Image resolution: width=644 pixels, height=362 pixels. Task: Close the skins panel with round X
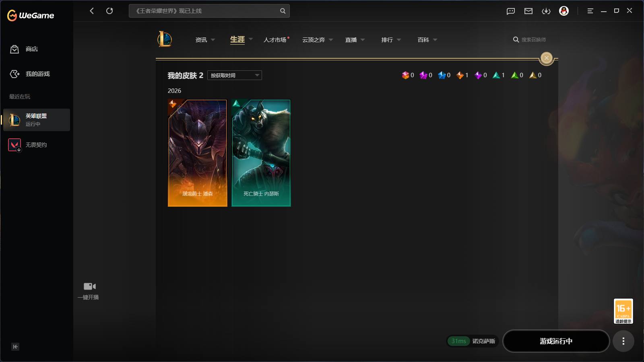(546, 58)
